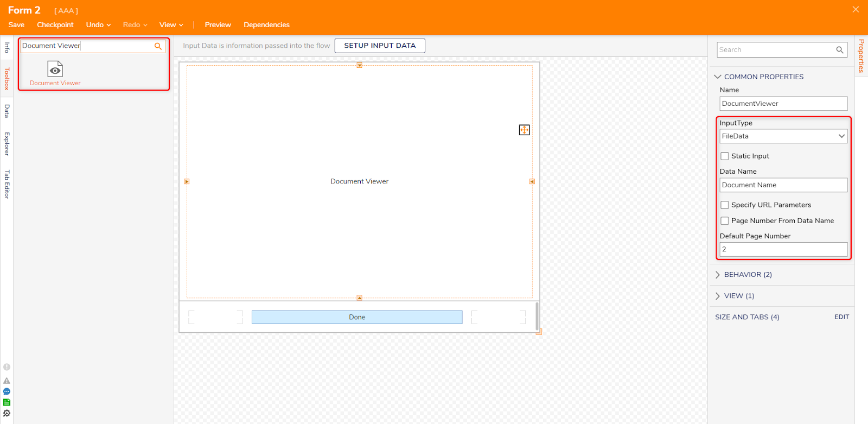Open the InputType FileData dropdown
Viewport: 868px width, 424px height.
tap(783, 136)
